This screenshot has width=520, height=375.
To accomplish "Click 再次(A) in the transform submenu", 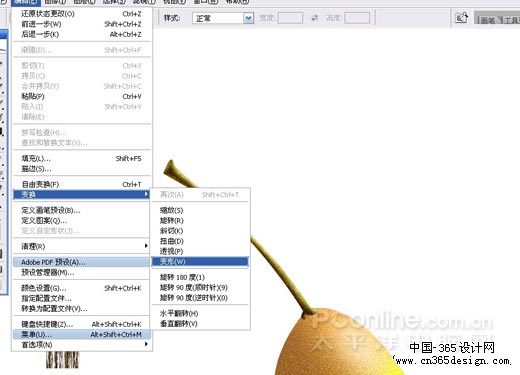I will (200, 195).
